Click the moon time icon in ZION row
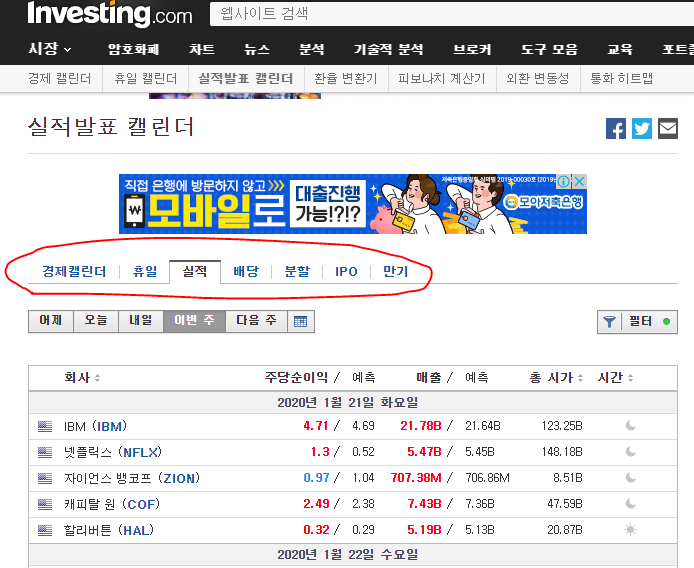This screenshot has width=694, height=568. (x=631, y=478)
